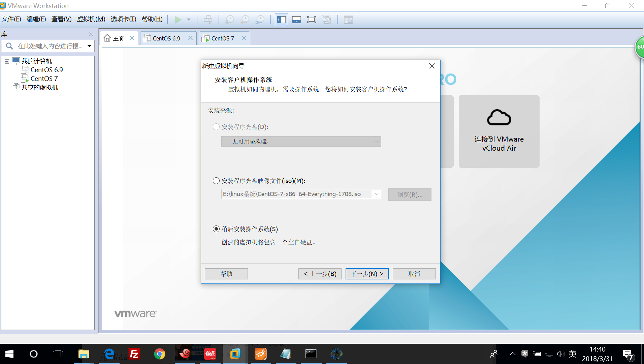
Task: Collapse the 我的计算机 tree node
Action: (x=7, y=61)
